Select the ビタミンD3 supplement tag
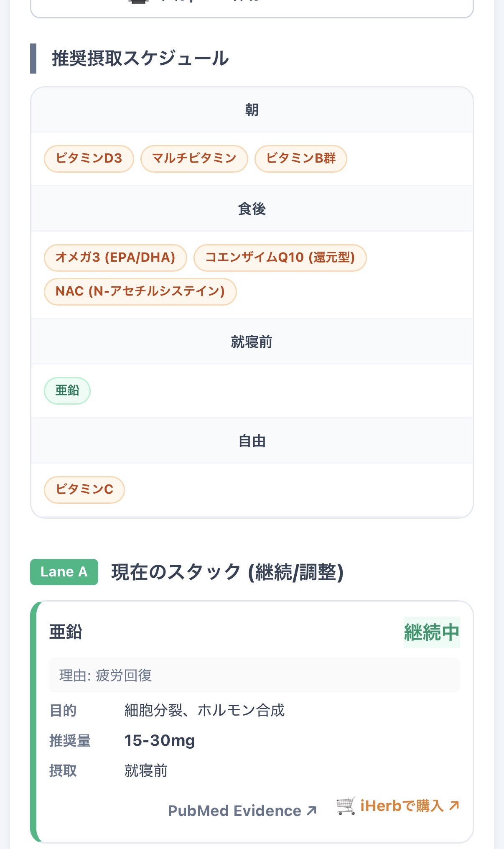The height and width of the screenshot is (849, 504). pyautogui.click(x=88, y=158)
